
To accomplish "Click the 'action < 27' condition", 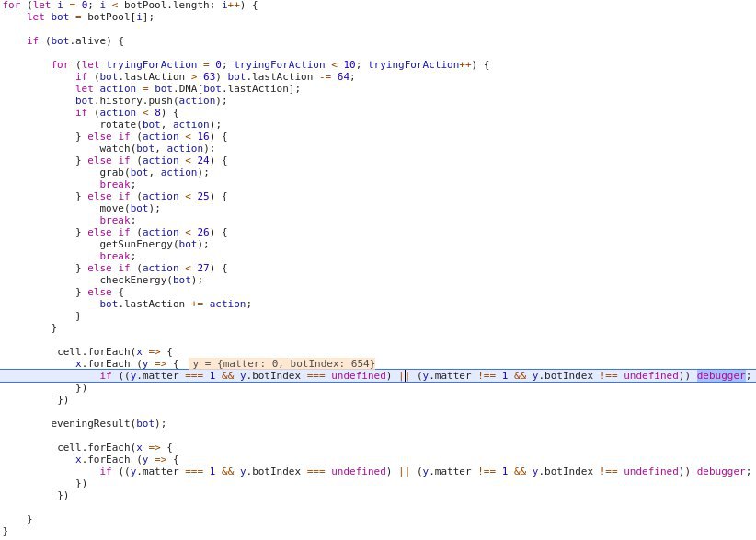I will [x=176, y=268].
